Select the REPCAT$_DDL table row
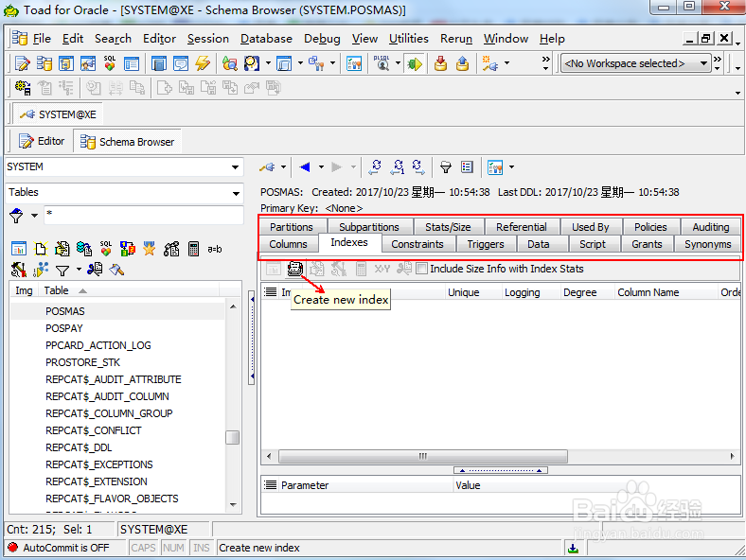Screen dimensions: 746x560 (117, 447)
